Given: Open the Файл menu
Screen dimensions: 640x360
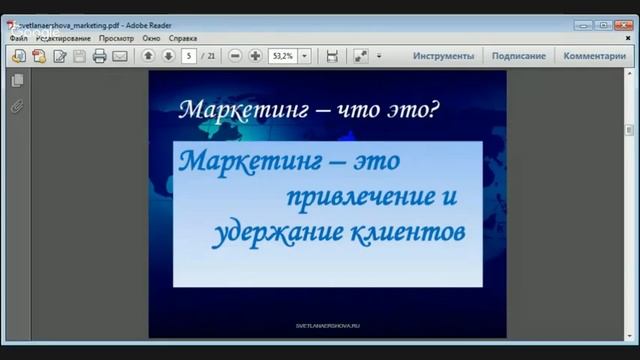Looking at the screenshot, I should pyautogui.click(x=18, y=38).
